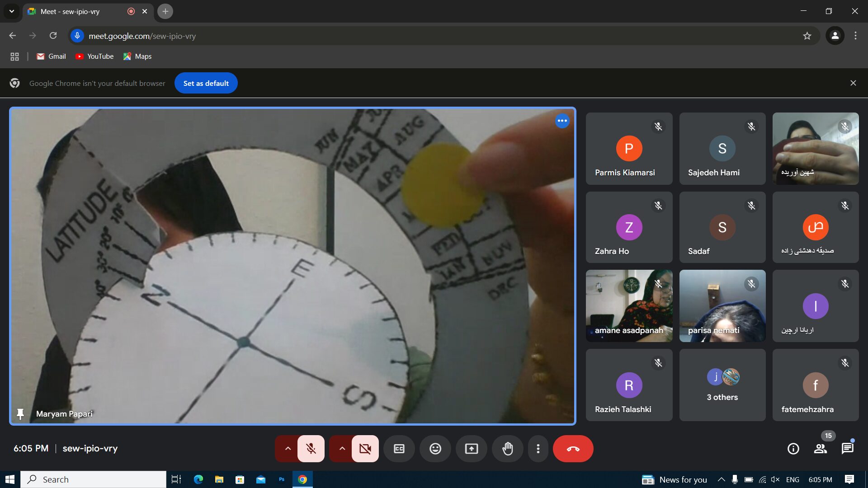Go back to previous page
The height and width of the screenshot is (488, 868).
click(x=13, y=36)
